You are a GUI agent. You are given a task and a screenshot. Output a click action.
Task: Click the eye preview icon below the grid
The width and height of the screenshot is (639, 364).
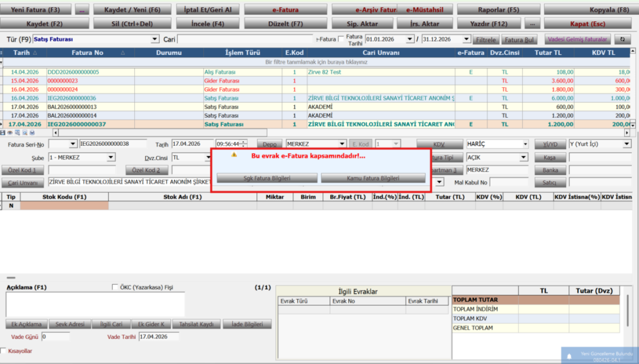[x=10, y=133]
